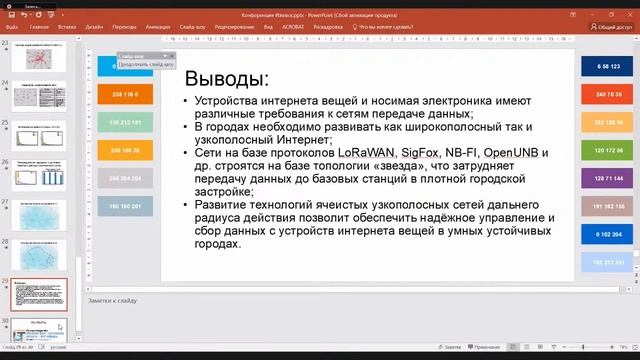Click the mint green swatch below 238 118 0
640x360 pixels.
(125, 122)
